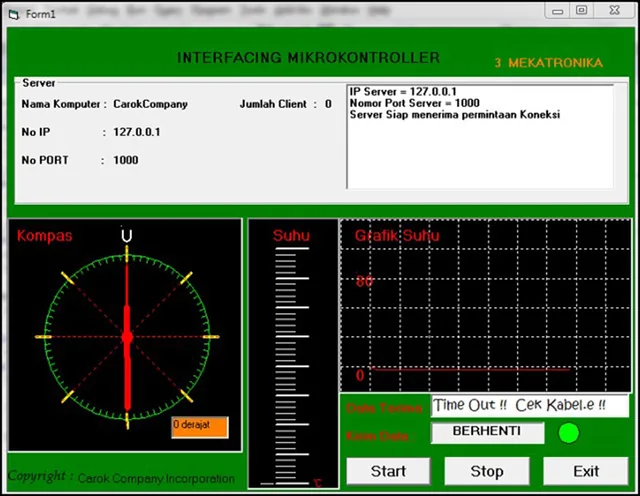Click the 'Nama Komputer' label

click(60, 105)
